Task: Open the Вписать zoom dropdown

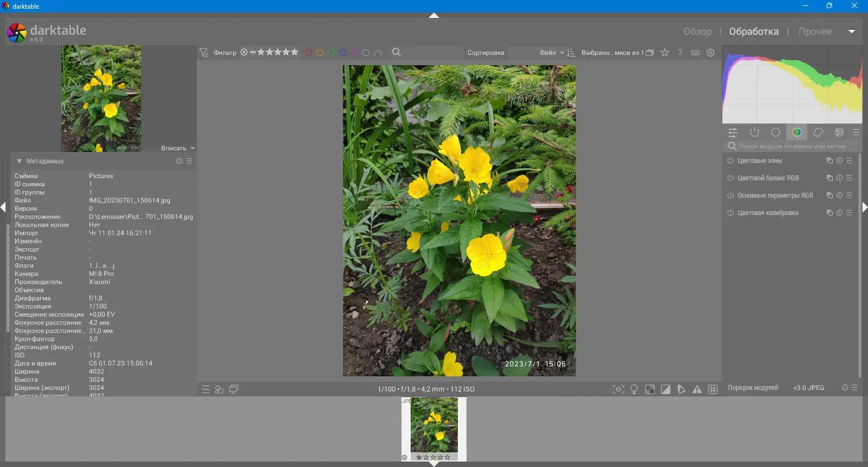Action: [x=178, y=148]
